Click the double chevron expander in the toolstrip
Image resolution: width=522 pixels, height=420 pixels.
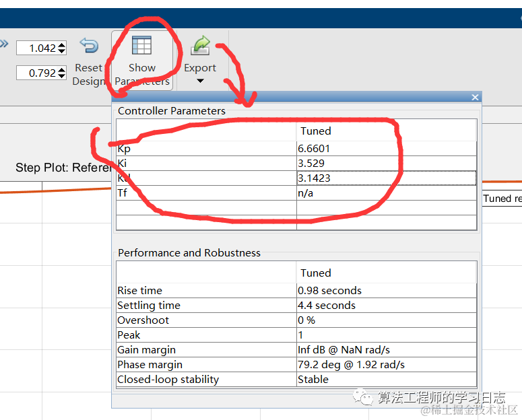pos(4,44)
